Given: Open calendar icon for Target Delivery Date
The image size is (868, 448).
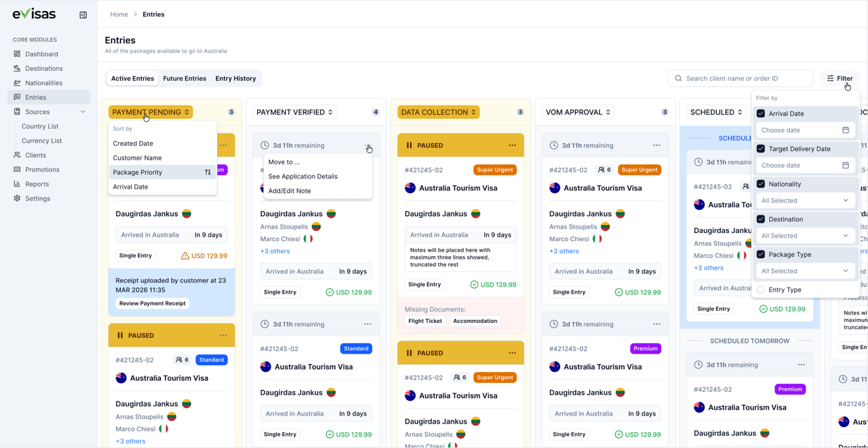Looking at the screenshot, I should coord(846,166).
